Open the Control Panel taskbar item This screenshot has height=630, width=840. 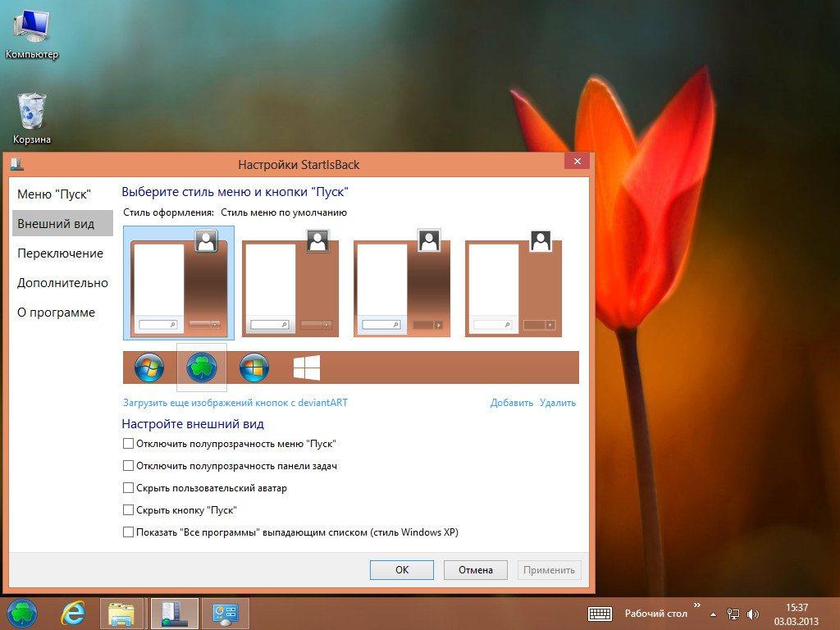pyautogui.click(x=225, y=614)
